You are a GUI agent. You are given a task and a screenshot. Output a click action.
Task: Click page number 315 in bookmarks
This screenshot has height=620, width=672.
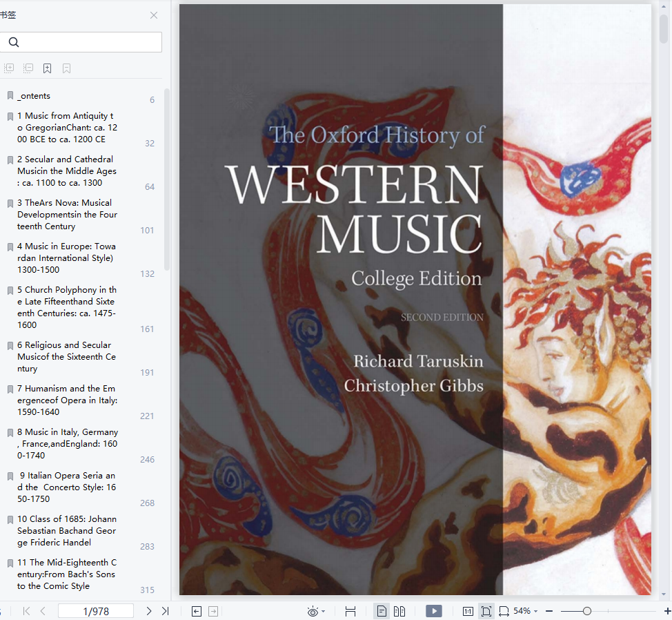click(147, 590)
